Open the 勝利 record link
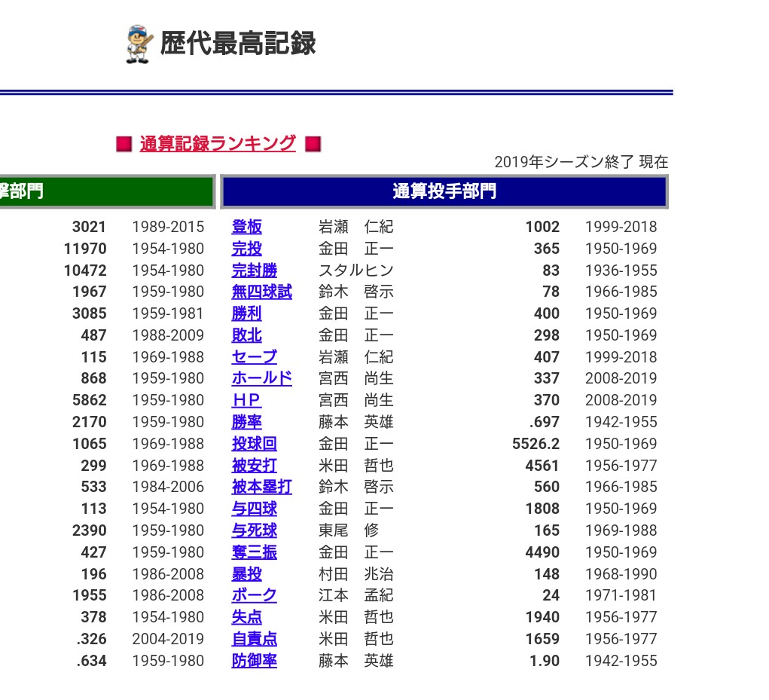Viewport: 769px width, 700px height. (x=247, y=313)
